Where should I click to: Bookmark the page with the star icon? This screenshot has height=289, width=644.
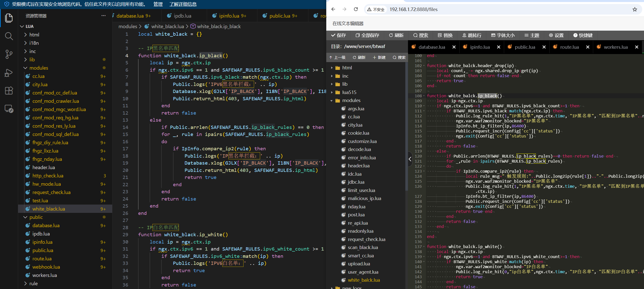[635, 9]
